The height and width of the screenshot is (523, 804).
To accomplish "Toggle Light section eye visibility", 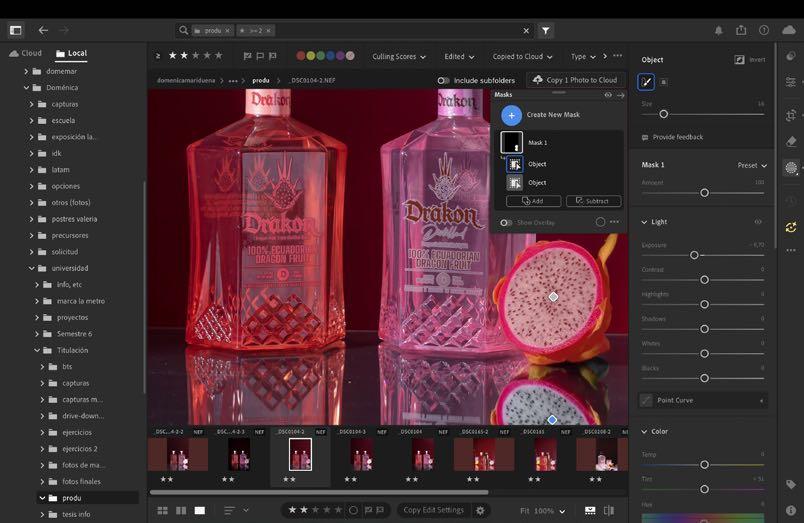I will pos(757,222).
